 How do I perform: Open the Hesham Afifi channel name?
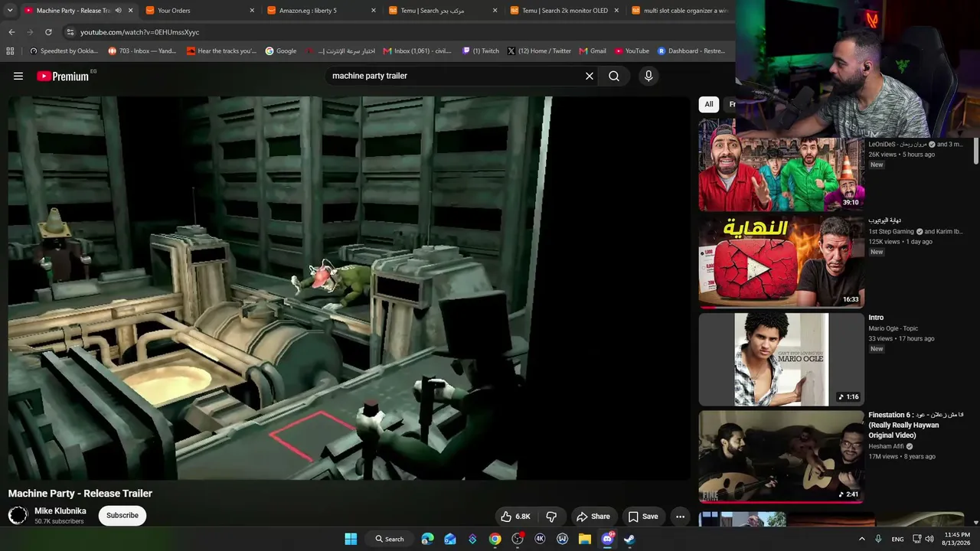point(887,446)
